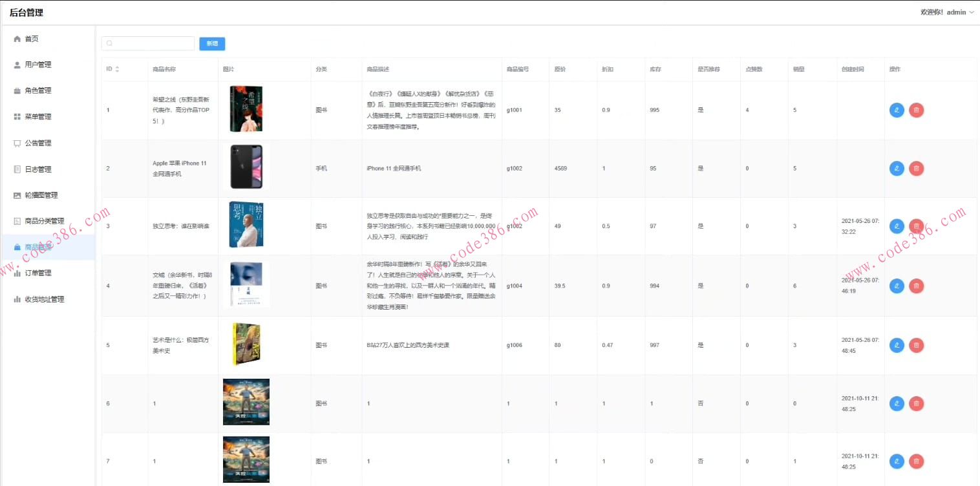
Task: Click the 折扣 column header
Action: 608,69
